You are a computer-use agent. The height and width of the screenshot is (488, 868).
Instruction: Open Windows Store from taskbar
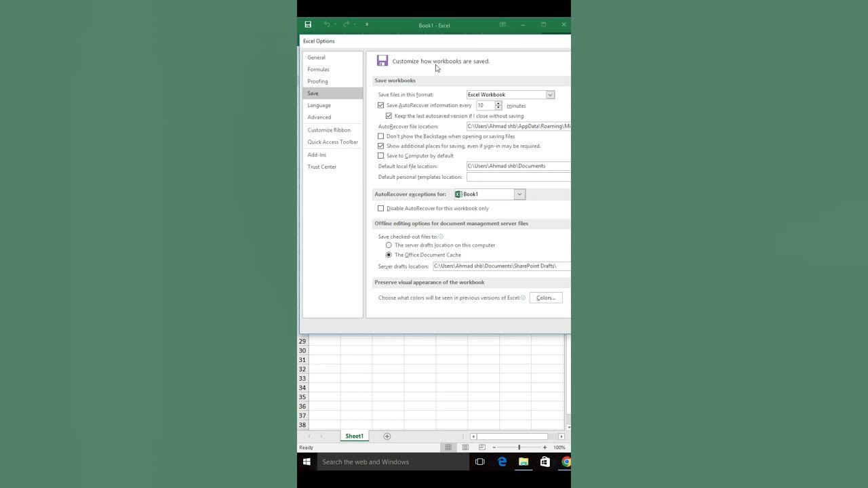coord(545,462)
